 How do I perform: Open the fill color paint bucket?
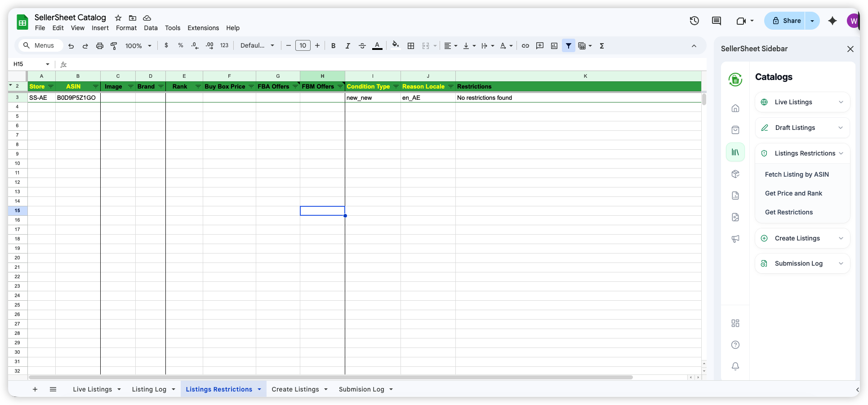[395, 45]
